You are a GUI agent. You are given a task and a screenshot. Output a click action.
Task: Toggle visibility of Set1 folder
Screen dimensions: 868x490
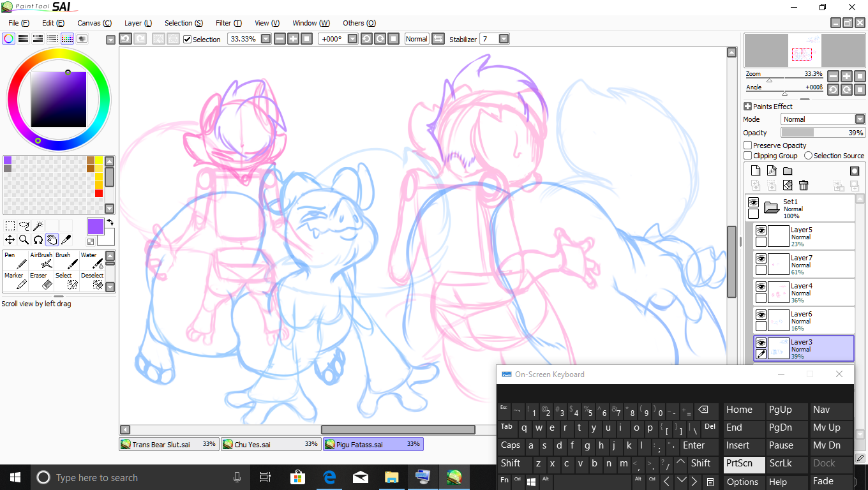(x=753, y=202)
